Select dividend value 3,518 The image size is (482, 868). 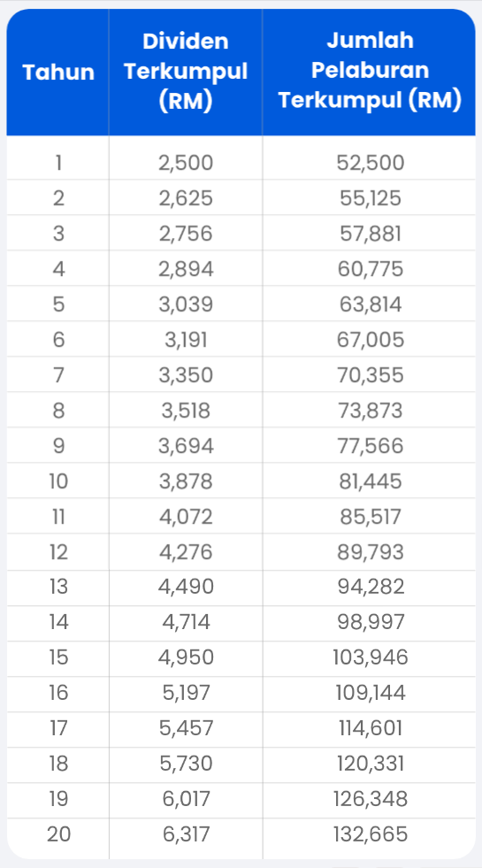pyautogui.click(x=186, y=411)
